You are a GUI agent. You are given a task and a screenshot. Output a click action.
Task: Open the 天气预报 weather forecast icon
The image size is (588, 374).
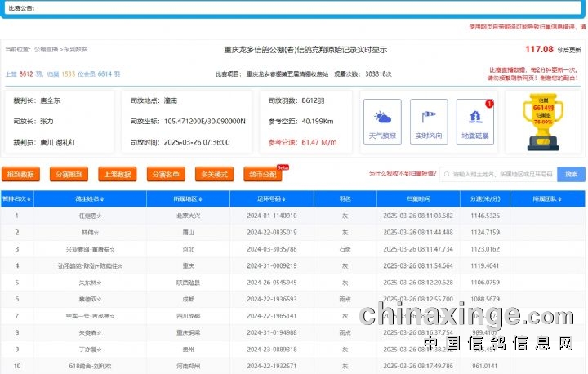[x=382, y=122]
